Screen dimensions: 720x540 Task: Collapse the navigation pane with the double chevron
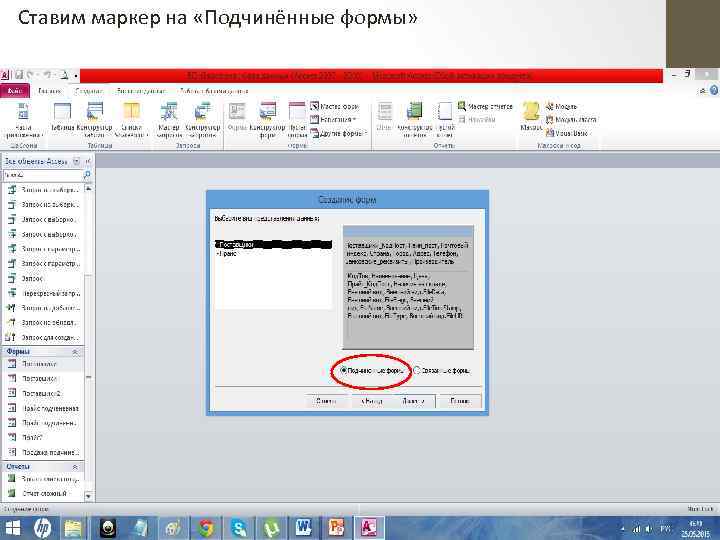[x=88, y=161]
